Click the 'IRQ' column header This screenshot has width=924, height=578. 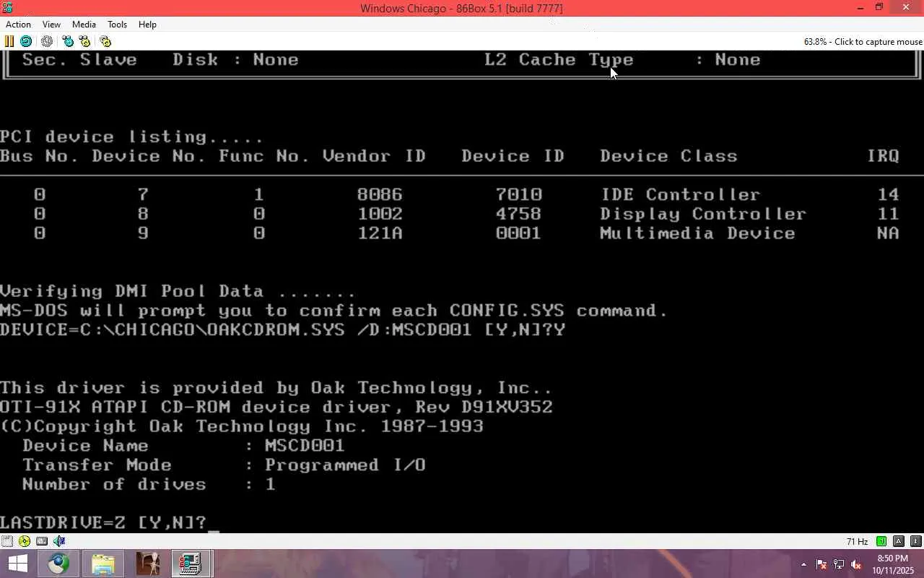coord(884,156)
